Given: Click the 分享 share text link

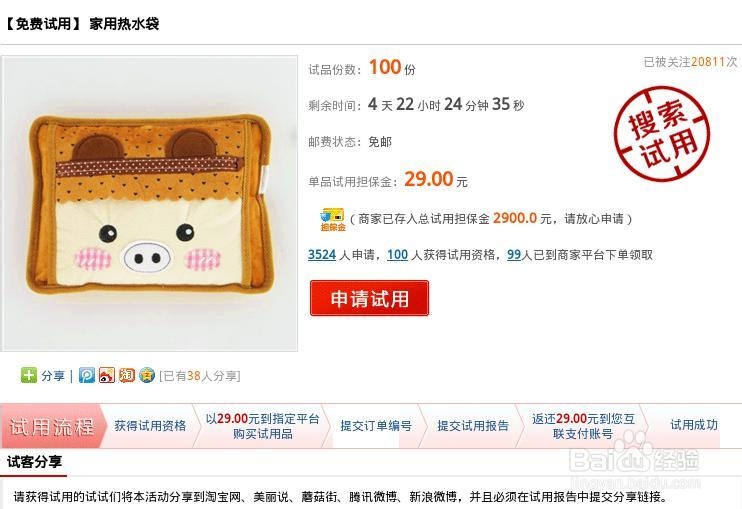Looking at the screenshot, I should click(x=53, y=376).
